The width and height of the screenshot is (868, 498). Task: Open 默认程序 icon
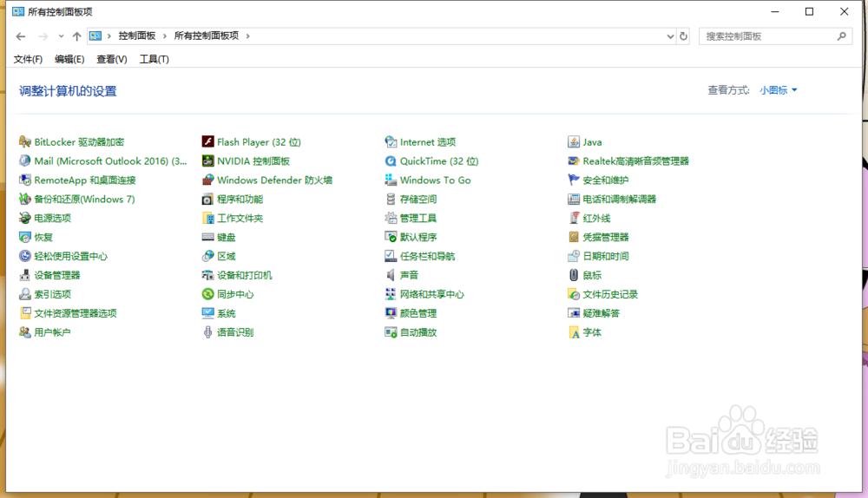pyautogui.click(x=391, y=237)
